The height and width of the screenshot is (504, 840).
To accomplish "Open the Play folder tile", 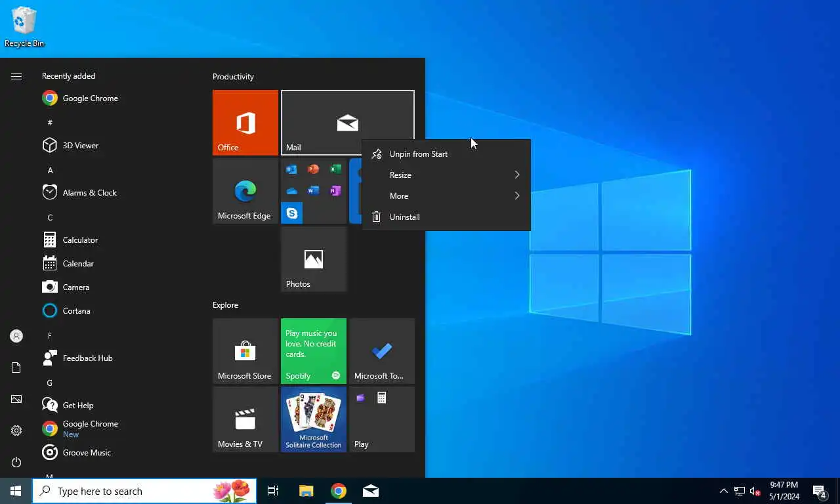I will point(382,419).
